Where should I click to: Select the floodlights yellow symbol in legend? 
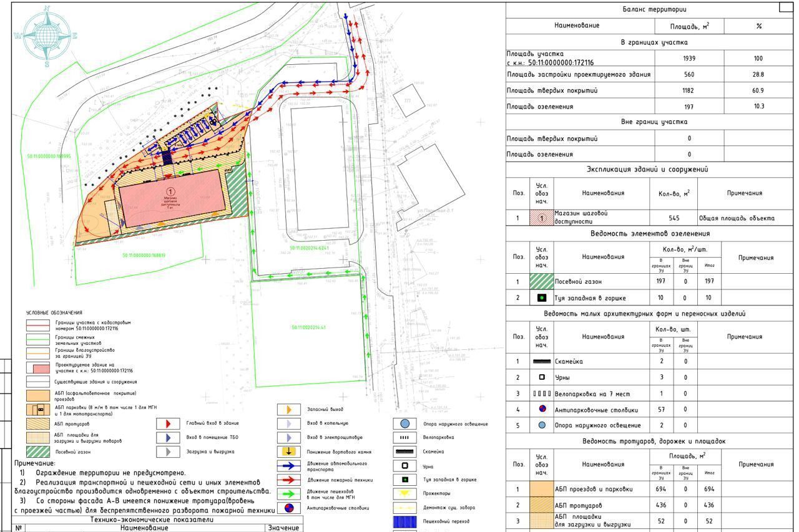(x=404, y=493)
